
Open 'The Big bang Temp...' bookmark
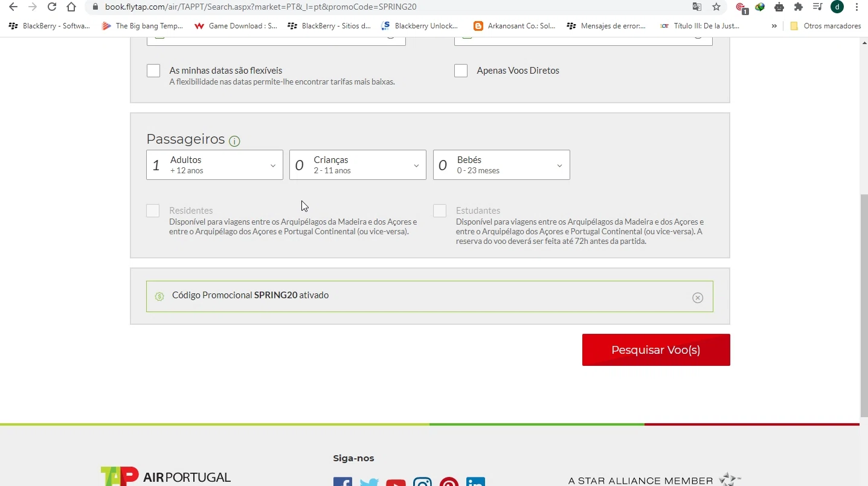[143, 26]
